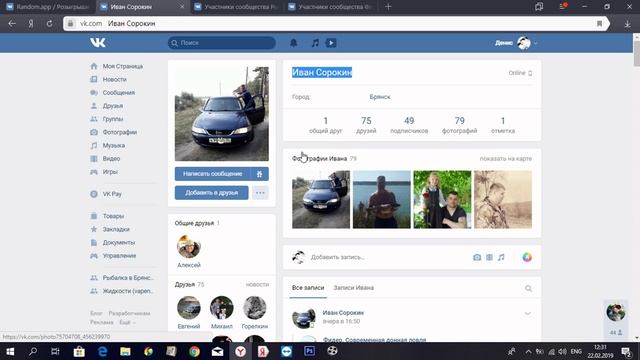
Task: Click the gift icon beside Написать сообщение
Action: 260,174
